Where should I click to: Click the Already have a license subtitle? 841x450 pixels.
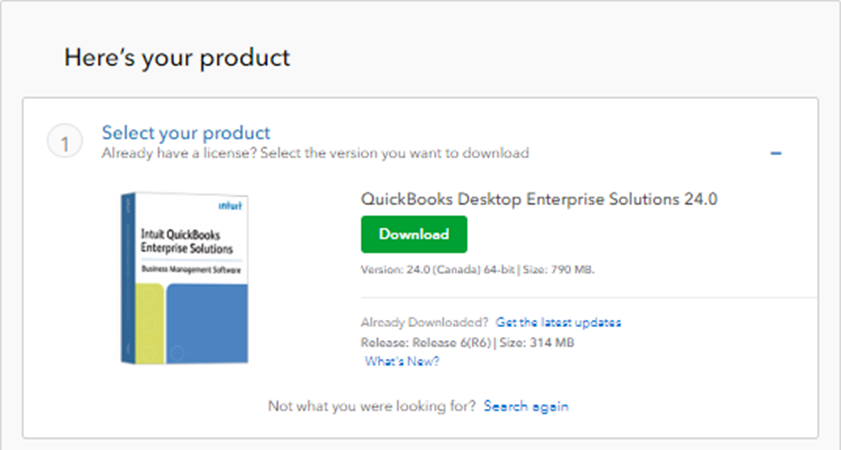click(x=315, y=153)
